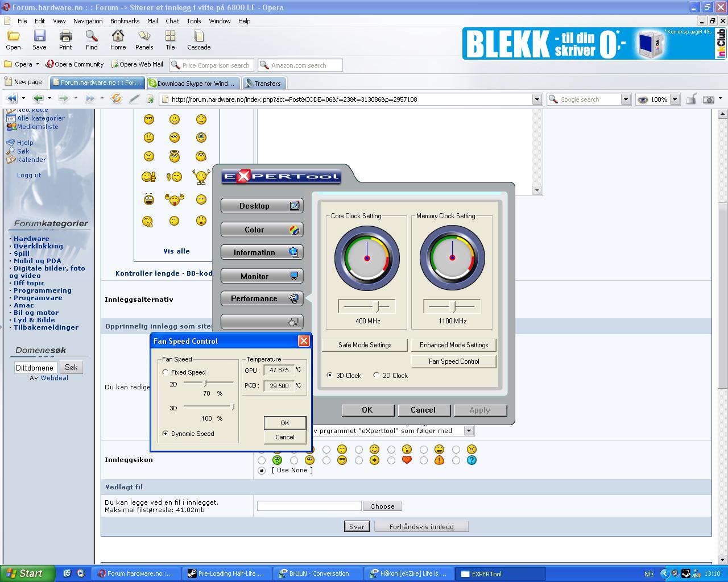This screenshot has width=728, height=582.
Task: Click the Forward navigation arrow
Action: 63,99
